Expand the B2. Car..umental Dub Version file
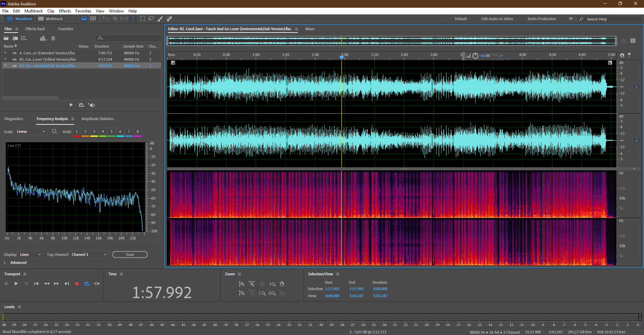644x335 pixels. (5, 66)
